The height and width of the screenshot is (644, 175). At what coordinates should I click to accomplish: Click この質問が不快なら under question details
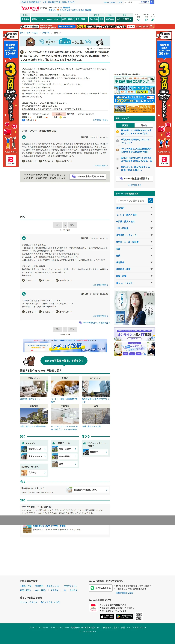click(x=100, y=120)
